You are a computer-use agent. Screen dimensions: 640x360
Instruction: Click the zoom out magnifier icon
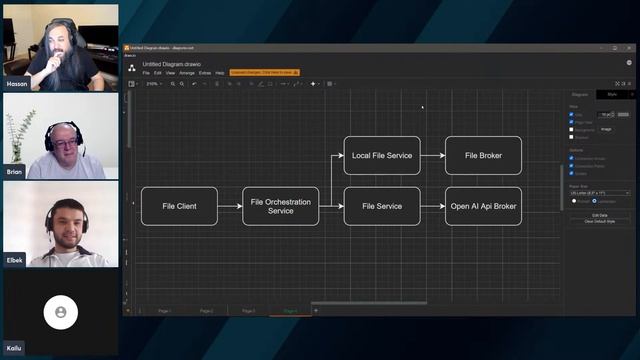[182, 84]
